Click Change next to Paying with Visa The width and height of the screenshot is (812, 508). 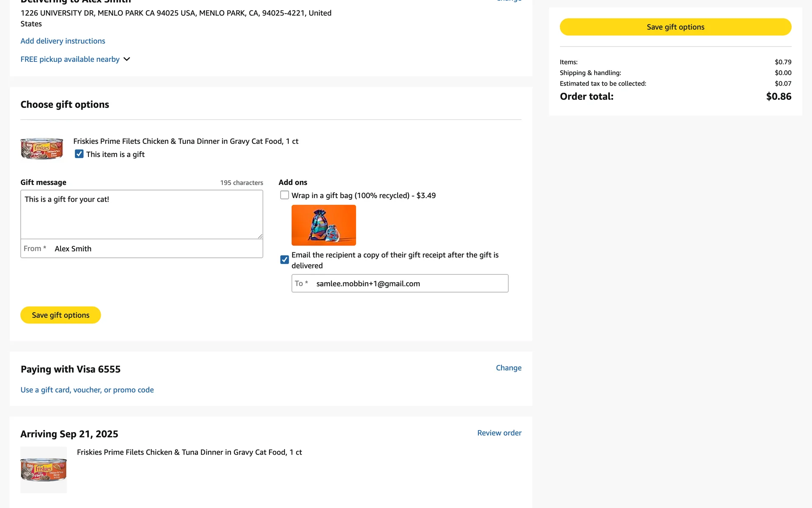[508, 368]
